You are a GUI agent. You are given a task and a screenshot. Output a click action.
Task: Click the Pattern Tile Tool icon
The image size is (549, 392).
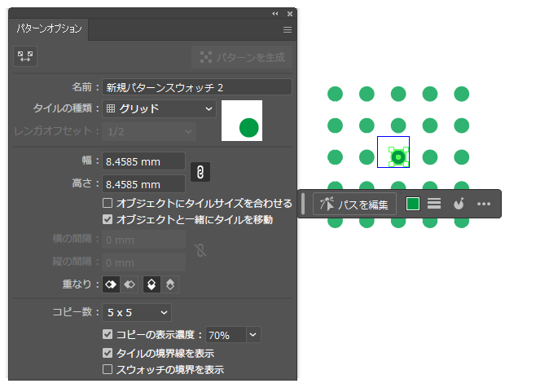(25, 56)
